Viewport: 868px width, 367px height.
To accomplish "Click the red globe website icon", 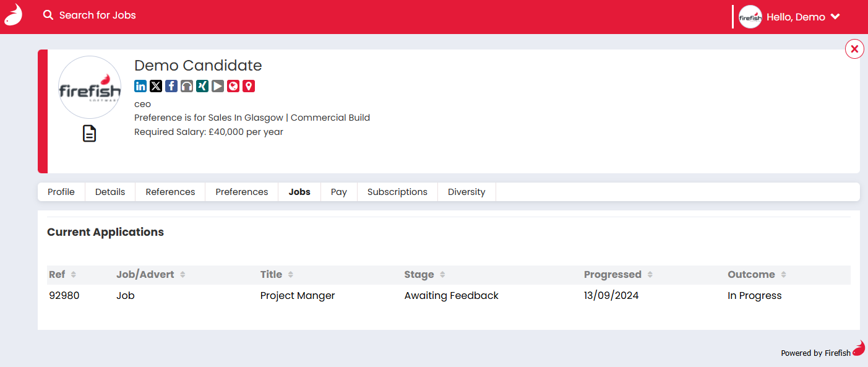I will point(233,86).
